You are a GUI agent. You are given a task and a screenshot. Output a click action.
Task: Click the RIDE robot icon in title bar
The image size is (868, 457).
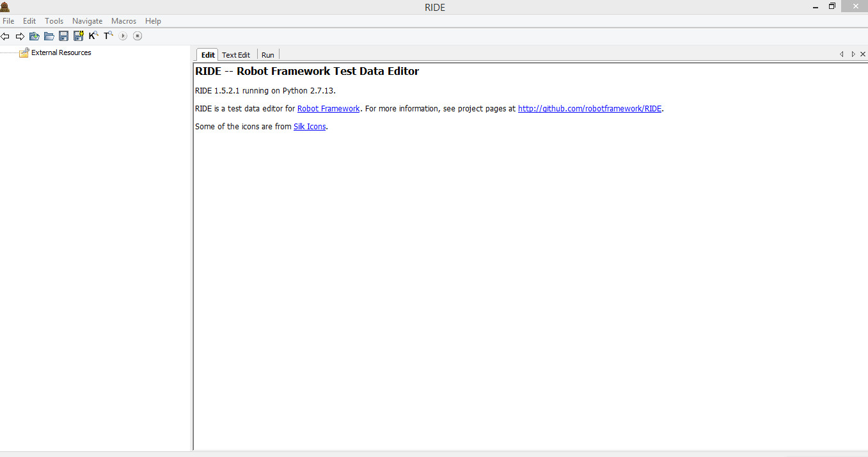click(5, 7)
